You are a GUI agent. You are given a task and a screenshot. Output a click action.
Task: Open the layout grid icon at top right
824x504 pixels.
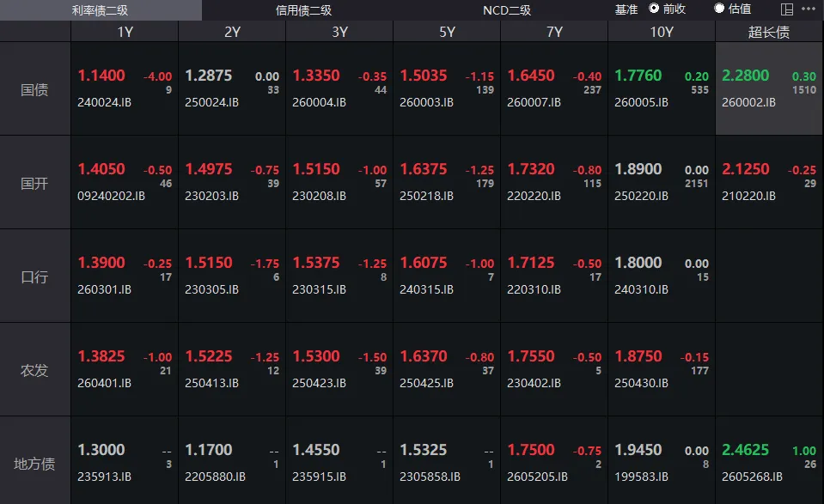pos(787,9)
